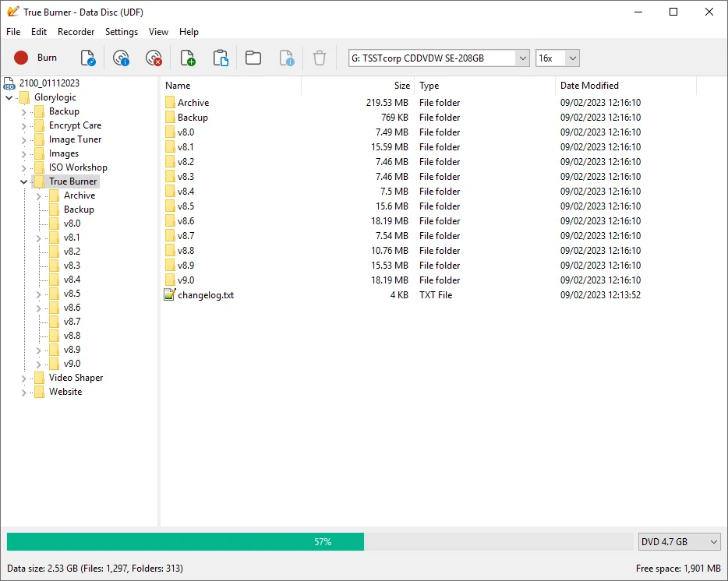728x581 pixels.
Task: Select the changelog.txt file
Action: tap(205, 295)
